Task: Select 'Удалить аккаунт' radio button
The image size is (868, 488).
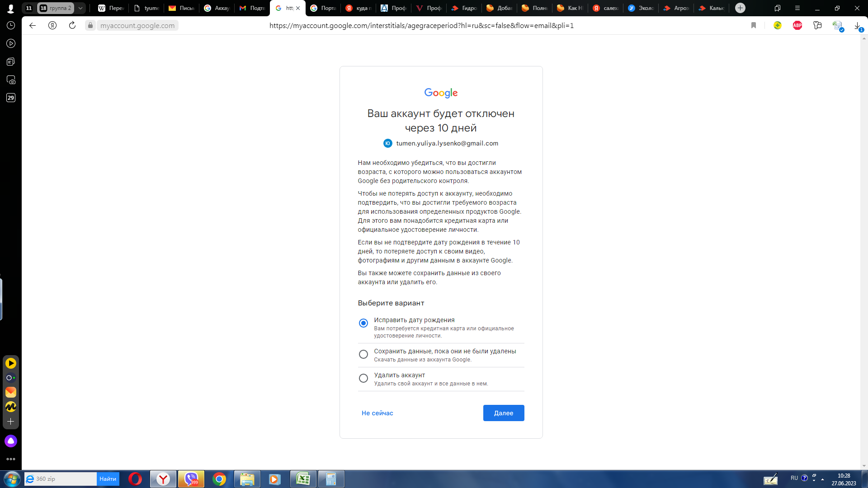Action: (x=363, y=378)
